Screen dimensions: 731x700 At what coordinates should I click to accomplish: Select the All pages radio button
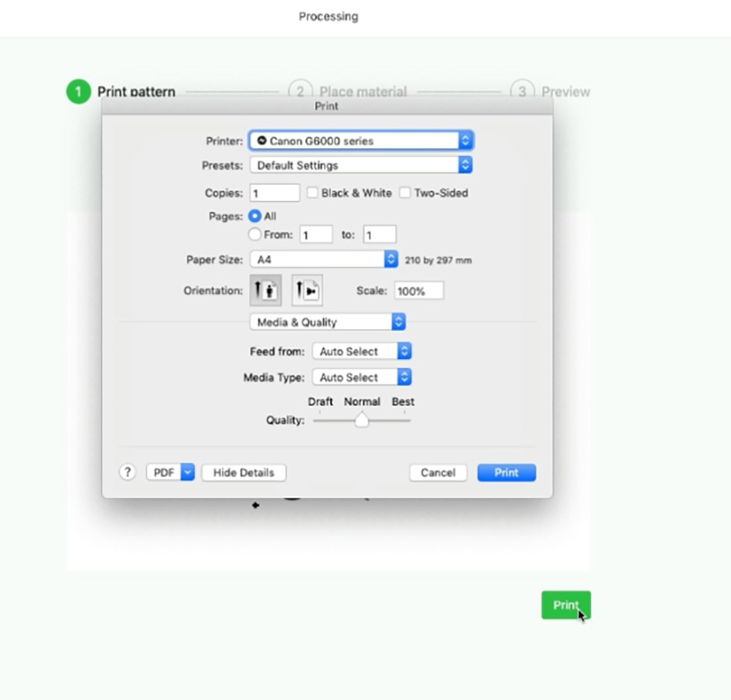255,217
